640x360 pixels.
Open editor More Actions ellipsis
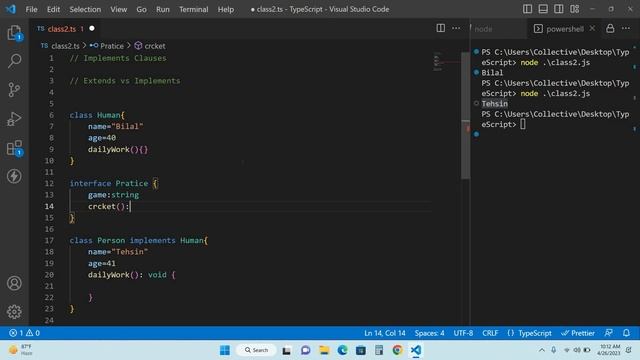pyautogui.click(x=456, y=28)
